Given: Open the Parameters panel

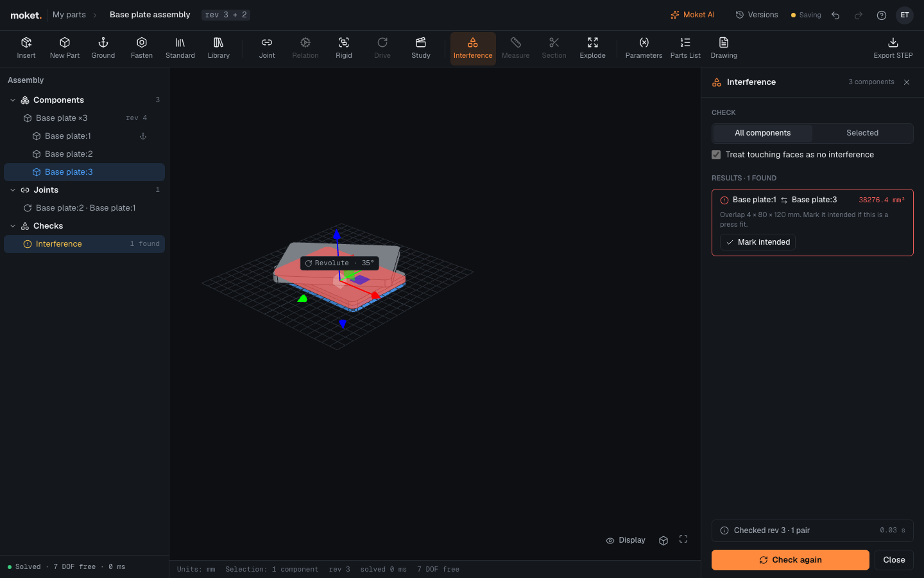Looking at the screenshot, I should (644, 48).
